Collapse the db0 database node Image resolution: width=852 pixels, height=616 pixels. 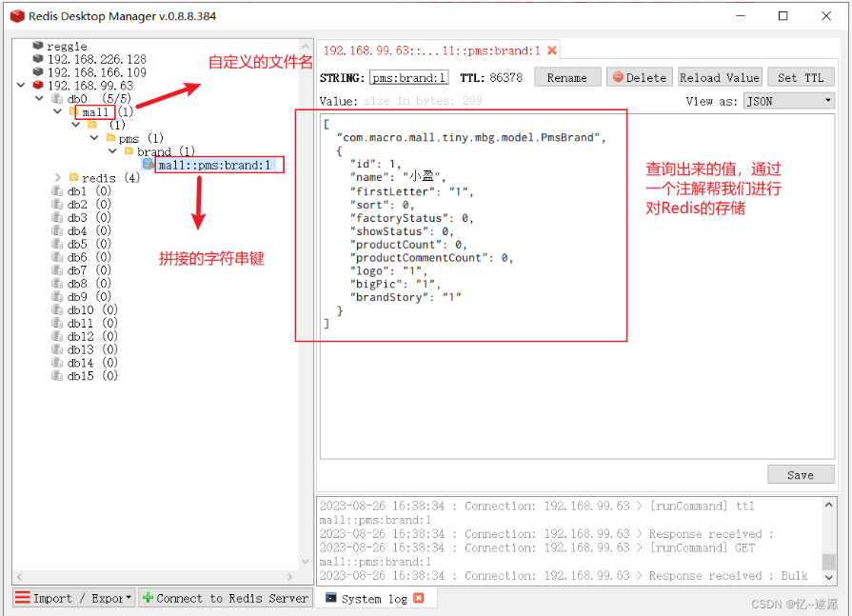[x=39, y=98]
